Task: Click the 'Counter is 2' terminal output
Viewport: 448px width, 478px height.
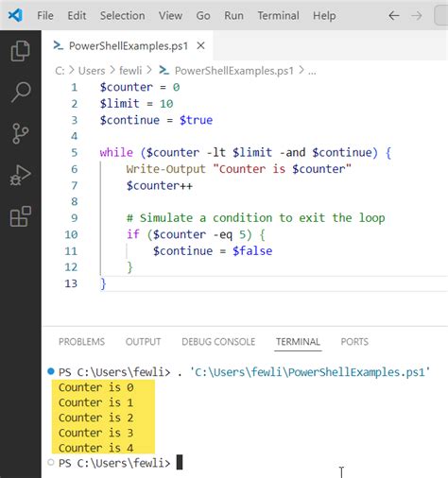Action: point(96,418)
